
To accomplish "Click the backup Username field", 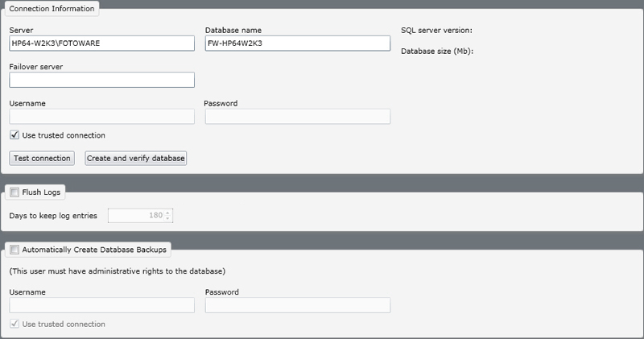I will [102, 305].
